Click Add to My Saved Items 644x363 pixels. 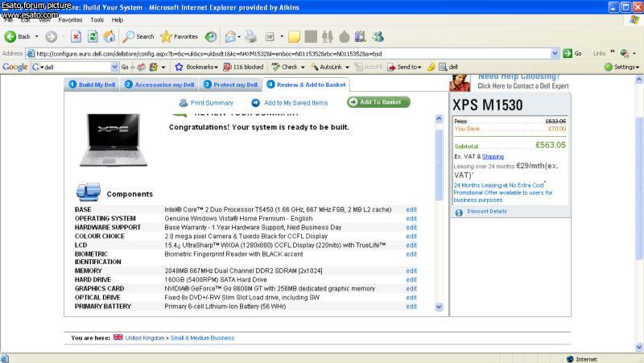pos(290,103)
